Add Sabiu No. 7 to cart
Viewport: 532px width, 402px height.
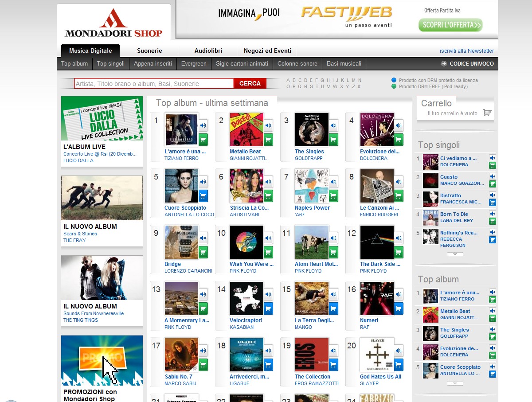pos(203,365)
